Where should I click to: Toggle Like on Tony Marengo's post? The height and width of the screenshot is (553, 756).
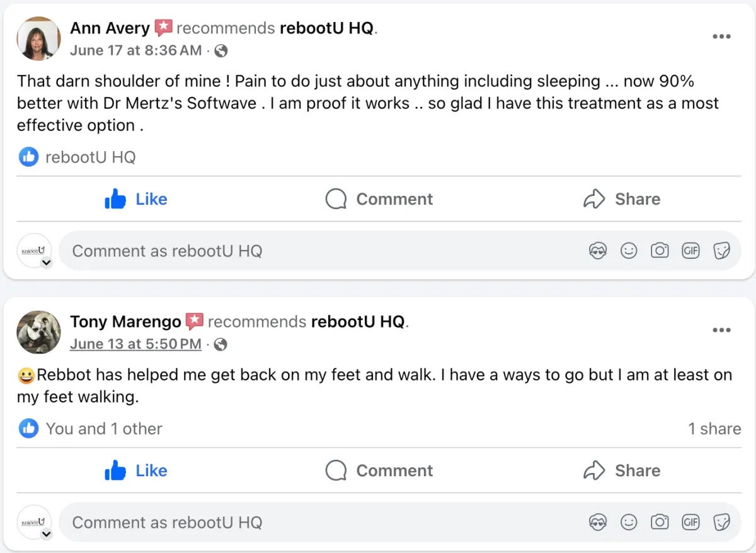136,470
